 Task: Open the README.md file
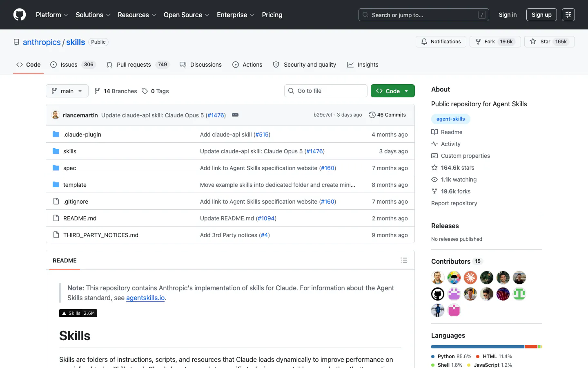pyautogui.click(x=80, y=218)
